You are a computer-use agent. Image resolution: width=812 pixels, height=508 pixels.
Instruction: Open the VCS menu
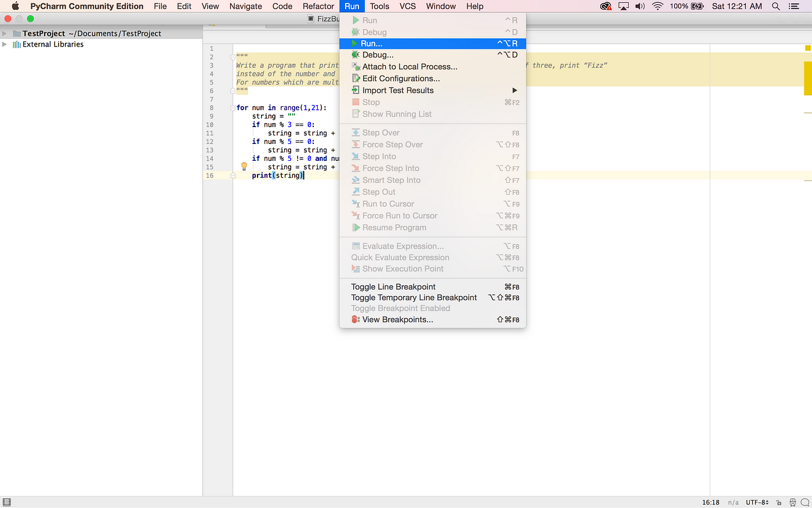click(x=408, y=6)
